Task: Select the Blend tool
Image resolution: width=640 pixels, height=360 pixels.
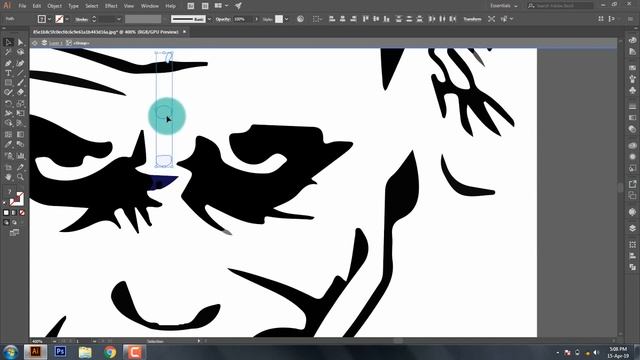Action: click(20, 144)
